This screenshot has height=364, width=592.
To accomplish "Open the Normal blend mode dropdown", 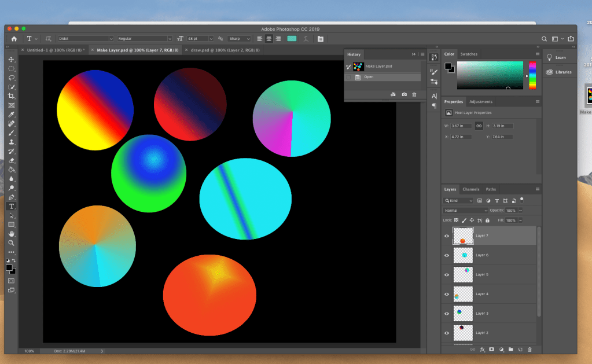I will [x=465, y=210].
